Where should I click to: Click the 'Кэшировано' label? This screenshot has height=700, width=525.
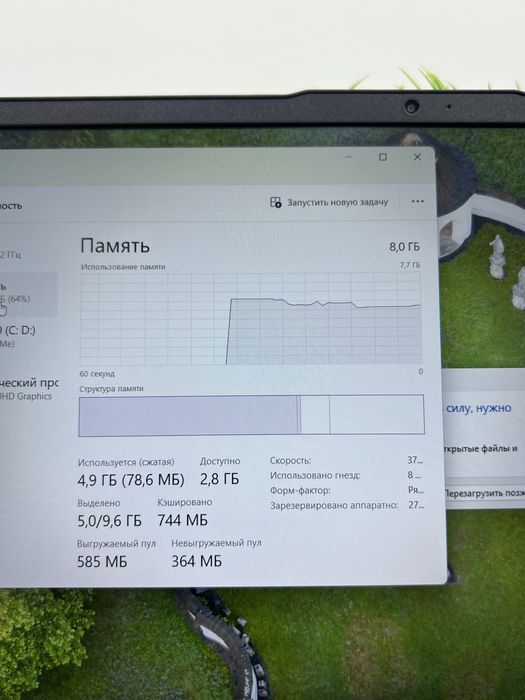[184, 502]
